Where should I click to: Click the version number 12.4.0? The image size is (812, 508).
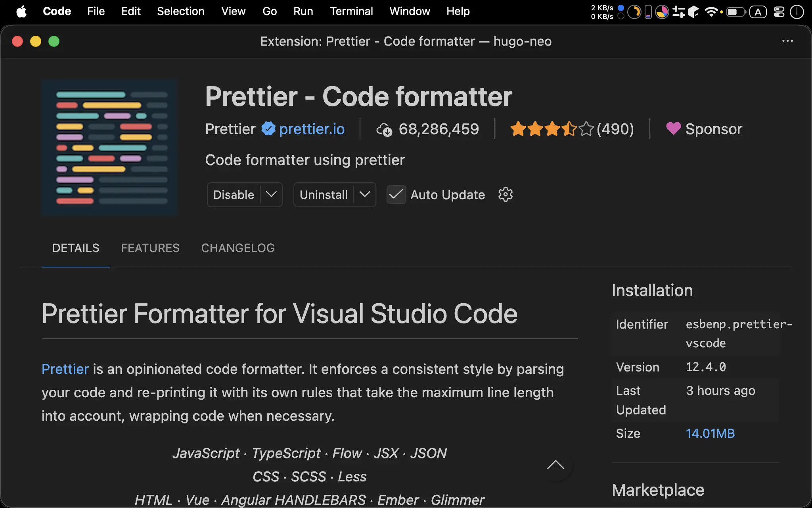coord(706,367)
